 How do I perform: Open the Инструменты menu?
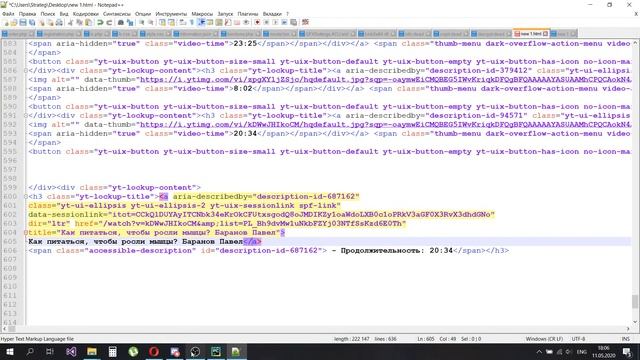tap(171, 14)
